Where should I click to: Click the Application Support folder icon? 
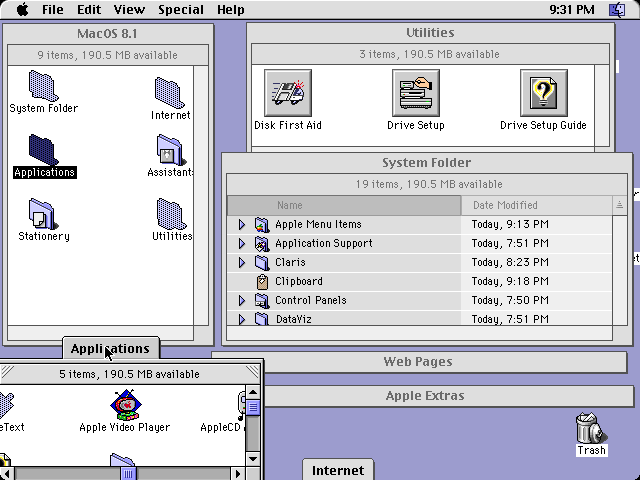tap(262, 244)
